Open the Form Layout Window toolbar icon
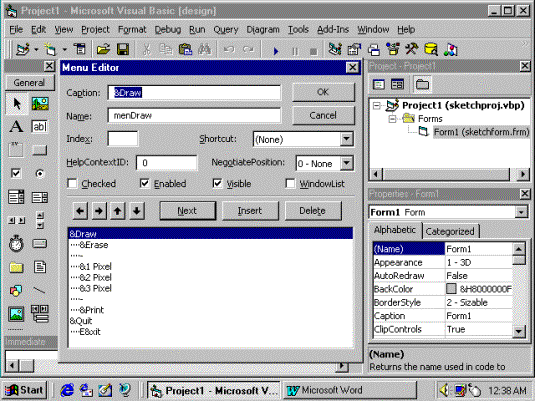The height and width of the screenshot is (401, 535). (x=374, y=50)
